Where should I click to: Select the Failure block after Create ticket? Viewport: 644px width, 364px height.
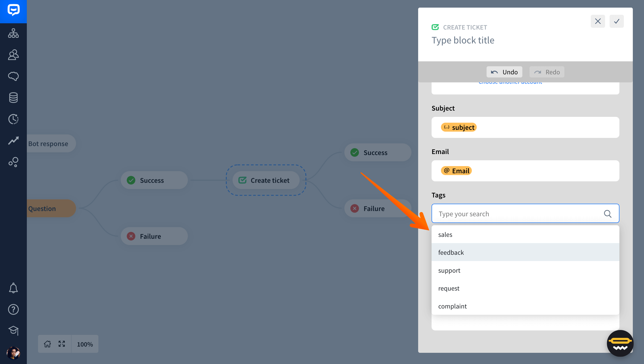(377, 208)
